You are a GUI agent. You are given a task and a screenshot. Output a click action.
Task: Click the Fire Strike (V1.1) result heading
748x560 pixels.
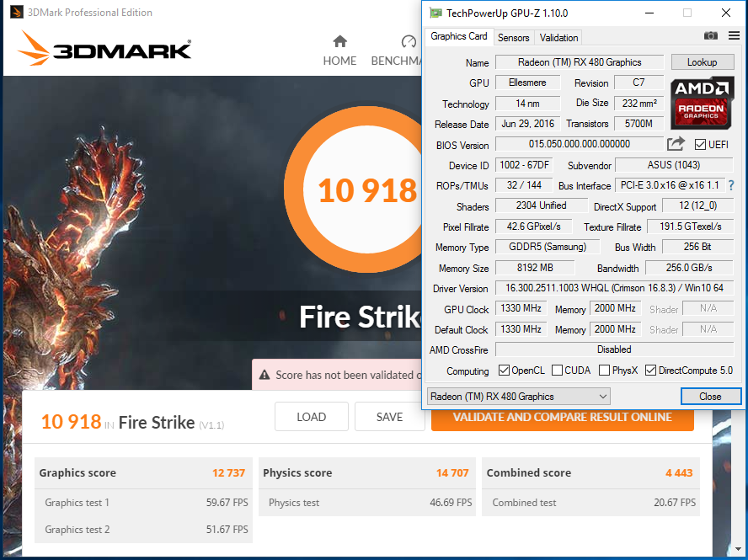point(171,423)
